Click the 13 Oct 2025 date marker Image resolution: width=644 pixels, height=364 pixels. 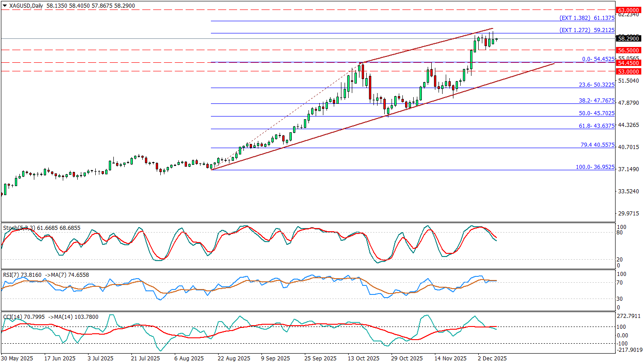coord(364,359)
